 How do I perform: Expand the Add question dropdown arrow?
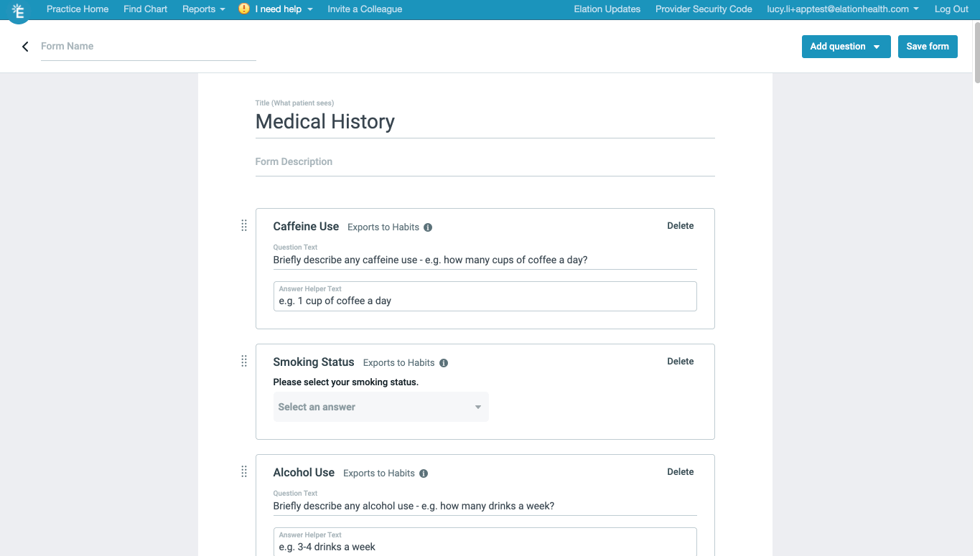[877, 46]
